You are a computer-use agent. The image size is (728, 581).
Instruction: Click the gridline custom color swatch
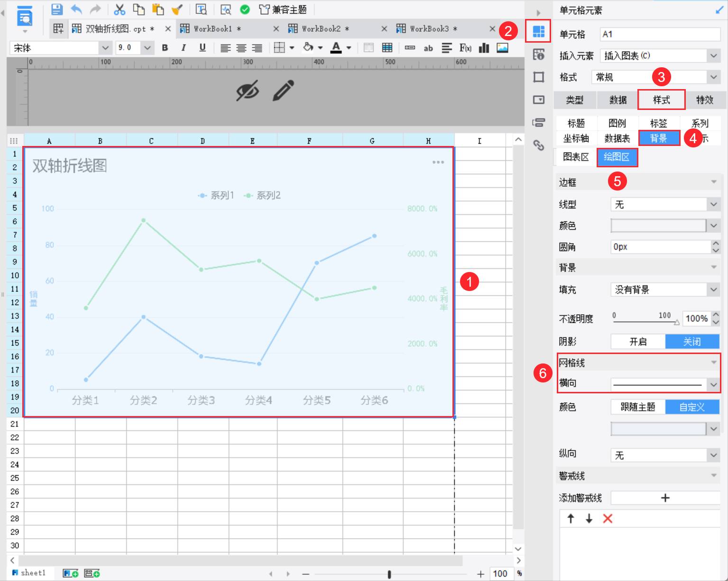point(658,429)
